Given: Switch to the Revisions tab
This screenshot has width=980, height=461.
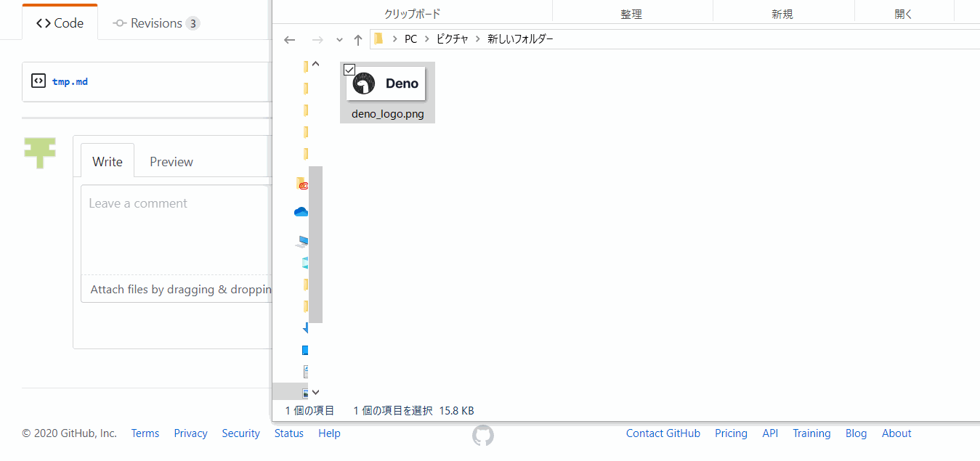Looking at the screenshot, I should (156, 23).
